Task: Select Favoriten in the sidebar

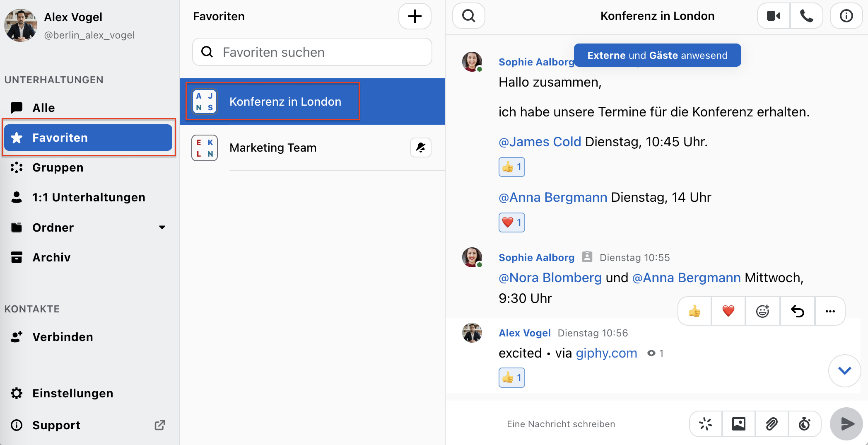Action: pos(88,138)
